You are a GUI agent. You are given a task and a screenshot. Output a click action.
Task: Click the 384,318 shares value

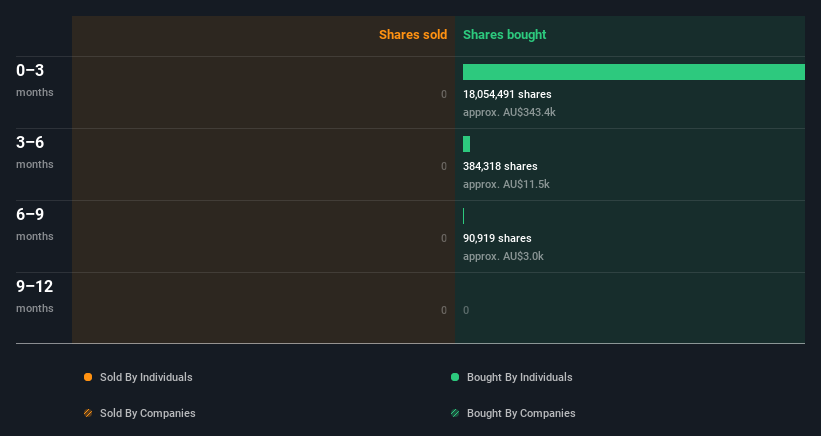pyautogui.click(x=500, y=166)
